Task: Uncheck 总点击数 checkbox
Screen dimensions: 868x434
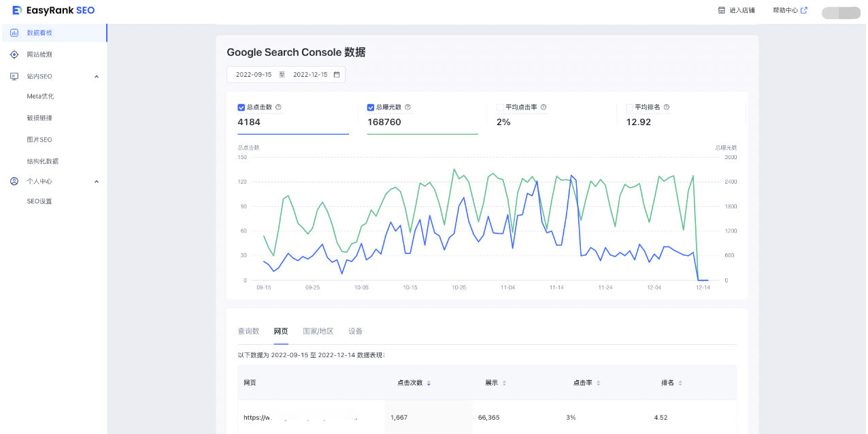Action: click(241, 107)
